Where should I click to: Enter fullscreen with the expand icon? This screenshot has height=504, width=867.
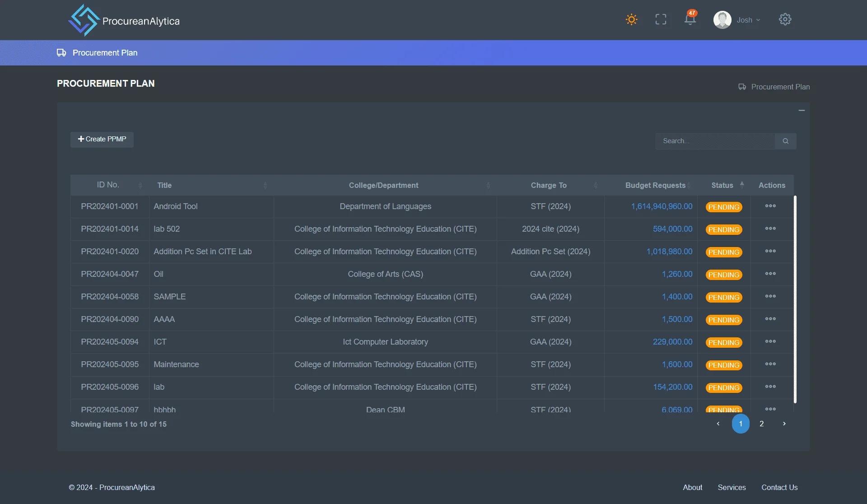click(x=661, y=19)
